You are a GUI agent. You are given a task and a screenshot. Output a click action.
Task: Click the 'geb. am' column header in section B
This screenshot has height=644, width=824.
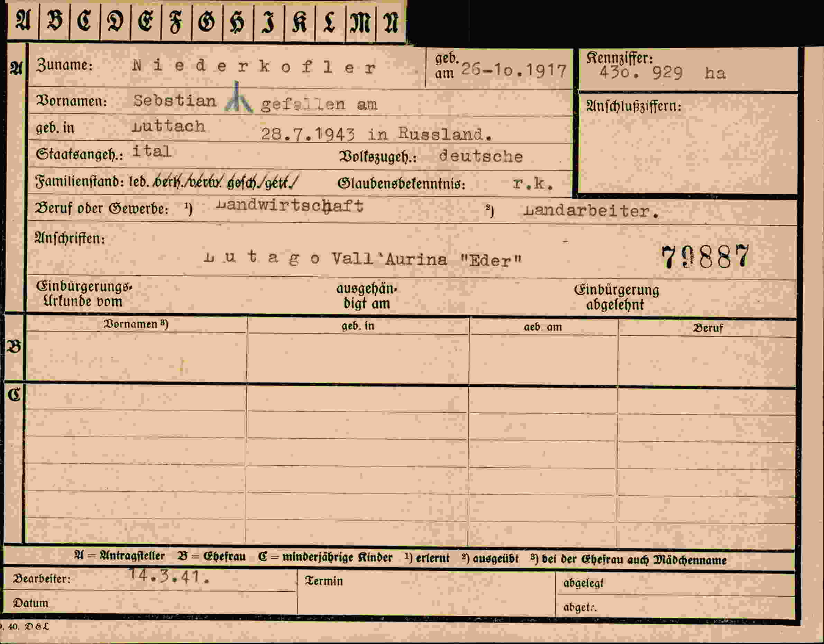click(542, 327)
